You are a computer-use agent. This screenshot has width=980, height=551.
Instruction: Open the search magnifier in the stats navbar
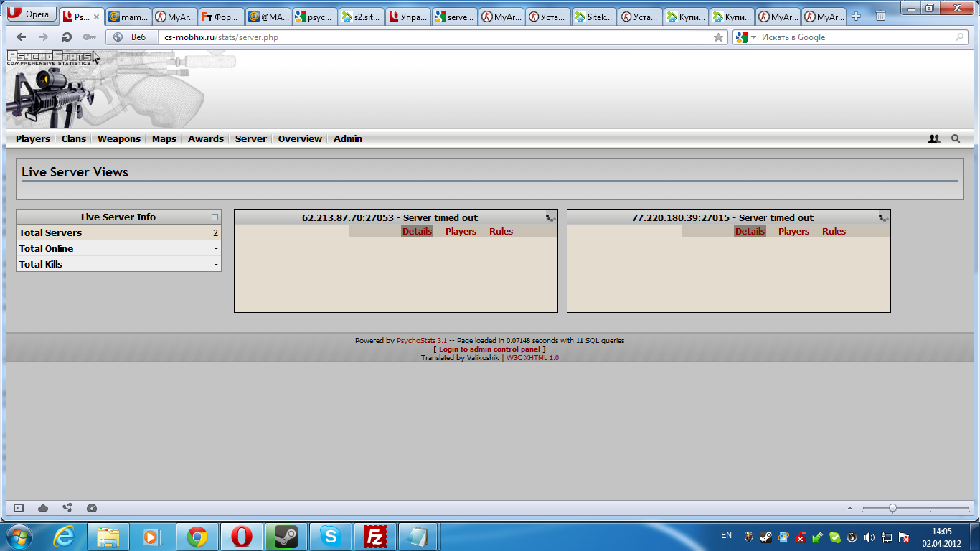click(956, 139)
